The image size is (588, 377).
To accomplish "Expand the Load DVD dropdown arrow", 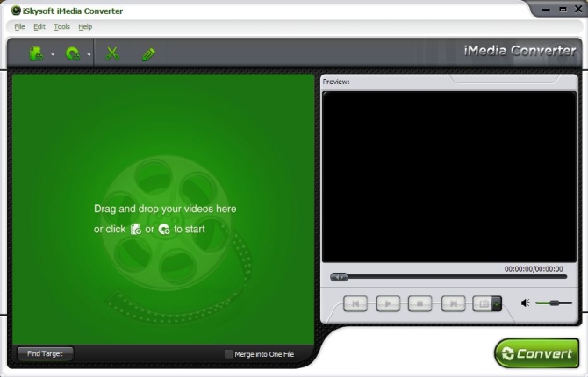I will (89, 55).
